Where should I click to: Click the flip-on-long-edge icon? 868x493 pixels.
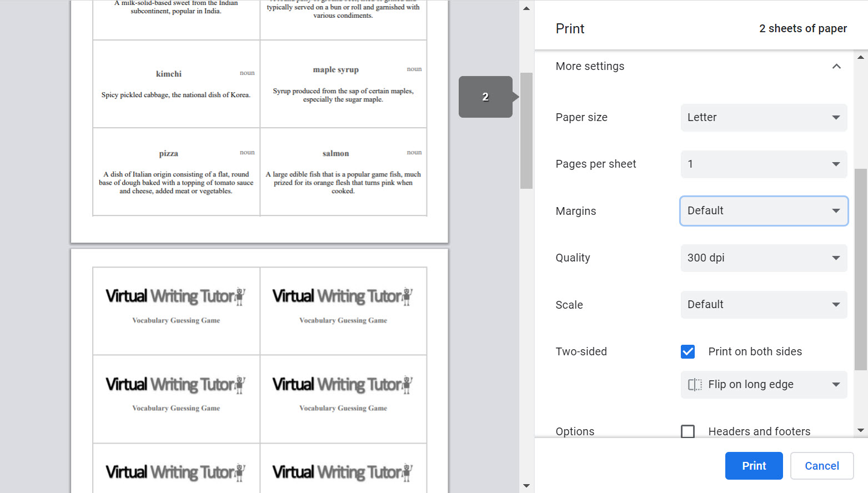coord(695,384)
